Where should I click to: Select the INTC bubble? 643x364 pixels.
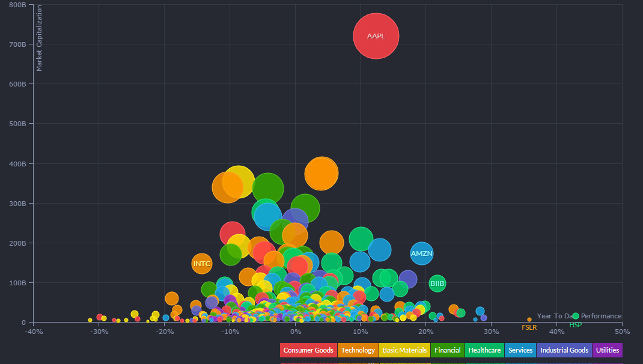point(202,264)
